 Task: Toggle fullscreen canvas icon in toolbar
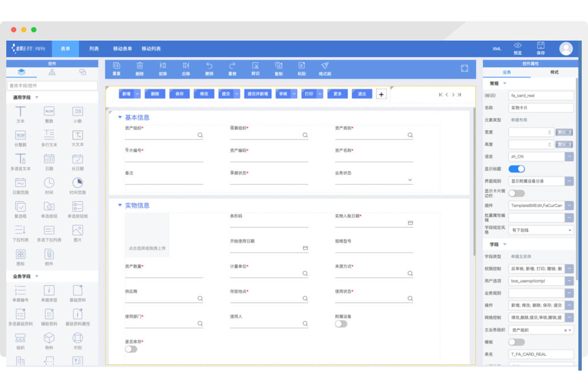click(465, 68)
